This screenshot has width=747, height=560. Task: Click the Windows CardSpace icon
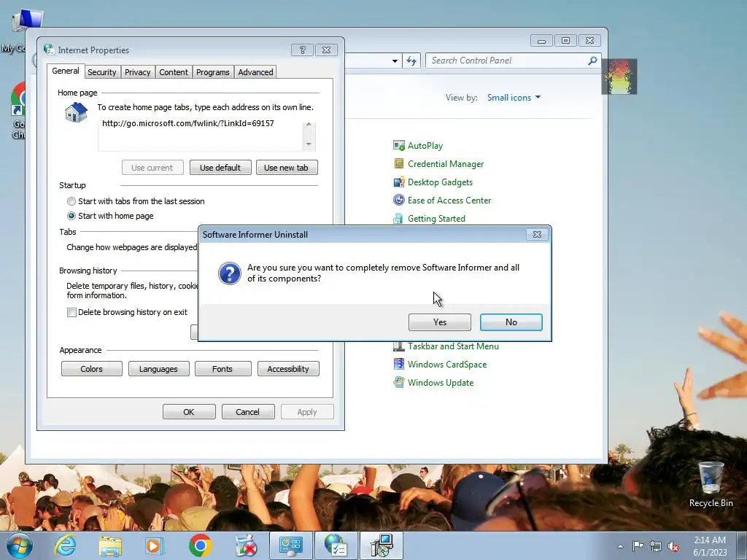(x=399, y=365)
